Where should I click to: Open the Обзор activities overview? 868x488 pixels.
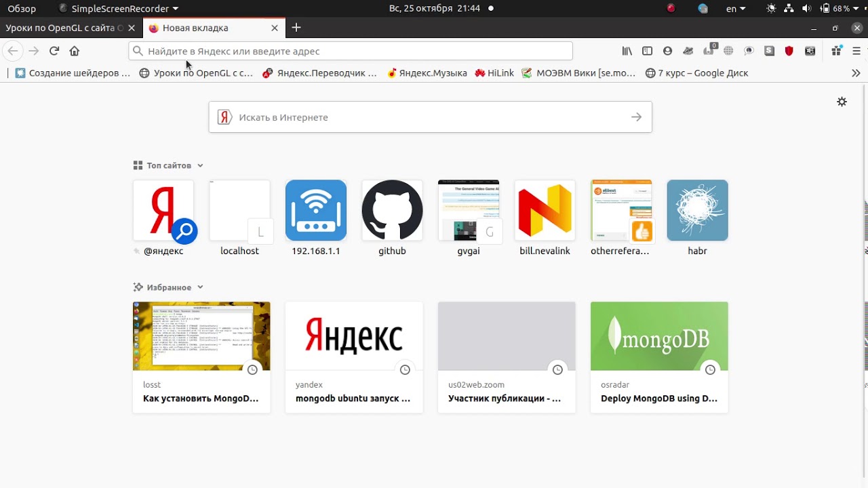pos(22,9)
